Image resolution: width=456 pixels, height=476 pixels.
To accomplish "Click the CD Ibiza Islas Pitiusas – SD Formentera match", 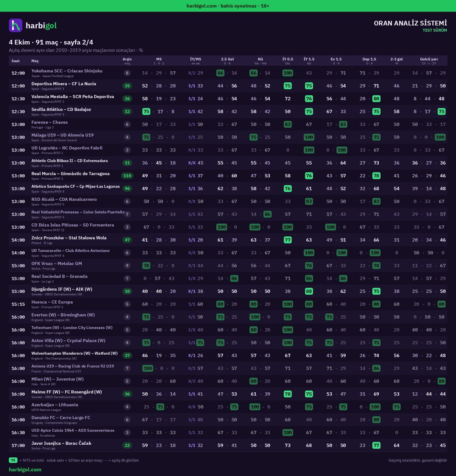I will click(73, 225).
